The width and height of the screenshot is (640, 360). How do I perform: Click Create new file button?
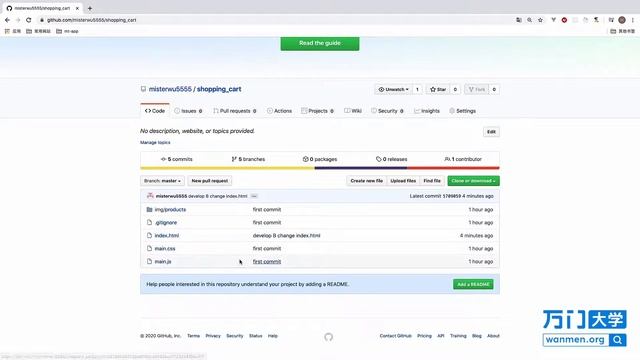tap(367, 181)
